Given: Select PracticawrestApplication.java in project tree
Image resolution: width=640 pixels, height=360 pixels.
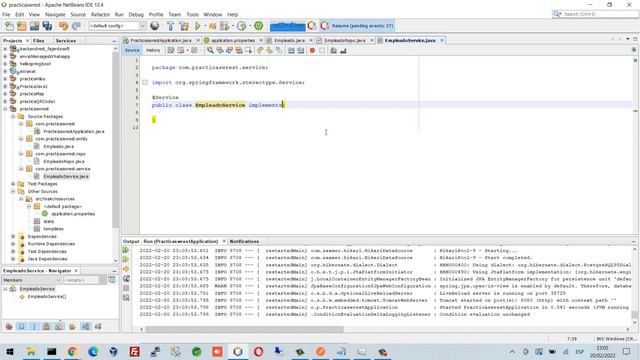Looking at the screenshot, I should coord(74,131).
